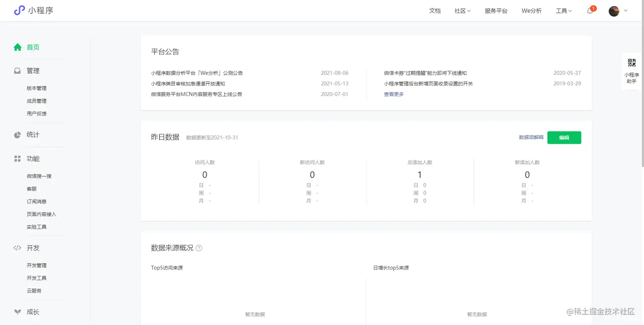The height and width of the screenshot is (325, 644).
Task: Select 开发 in the sidebar
Action: 33,248
